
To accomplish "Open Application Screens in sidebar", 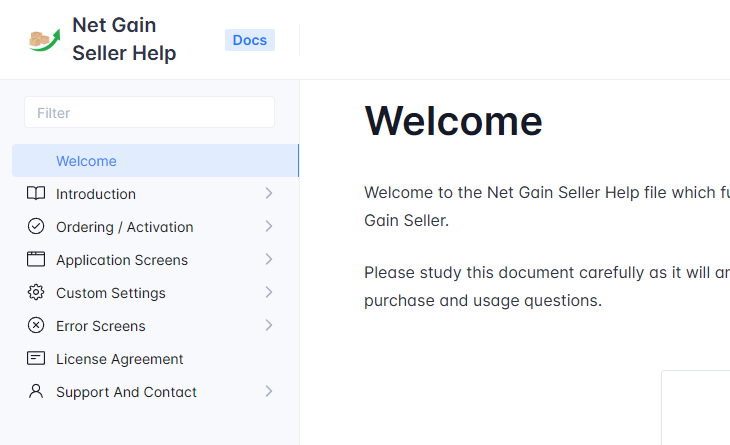I will tap(122, 260).
